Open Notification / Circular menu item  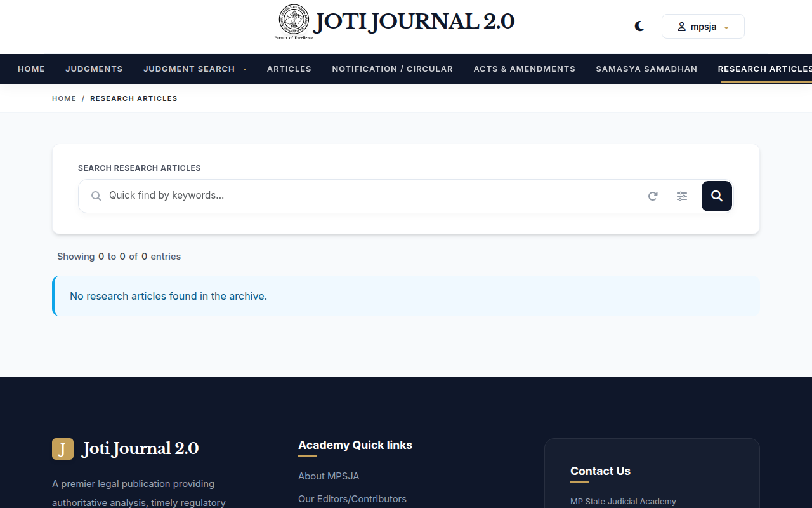(x=393, y=69)
